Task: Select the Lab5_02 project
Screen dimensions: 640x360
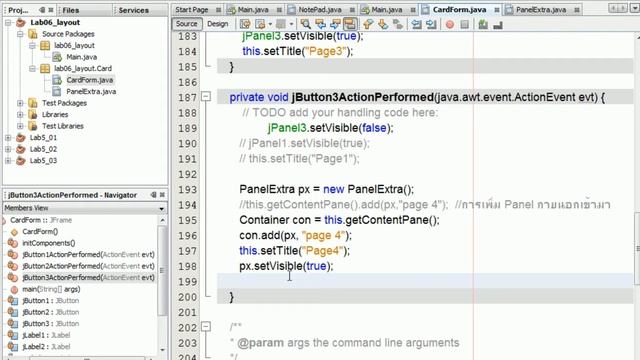Action: pyautogui.click(x=43, y=149)
